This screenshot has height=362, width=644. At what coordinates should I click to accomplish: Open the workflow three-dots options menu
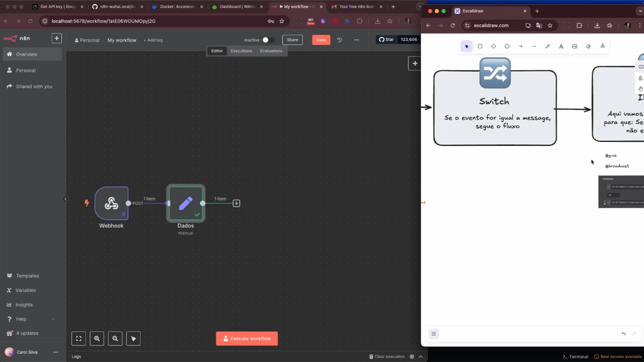click(x=356, y=40)
